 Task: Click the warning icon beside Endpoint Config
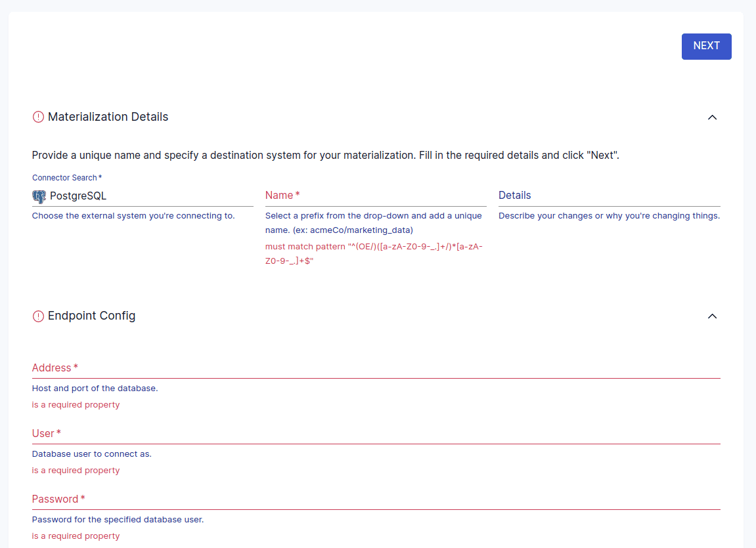pyautogui.click(x=38, y=316)
